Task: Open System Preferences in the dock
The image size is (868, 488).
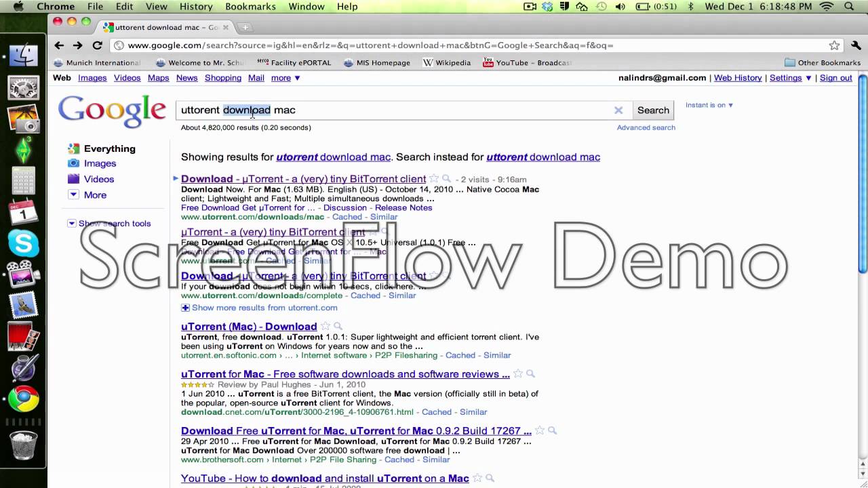Action: tap(23, 87)
